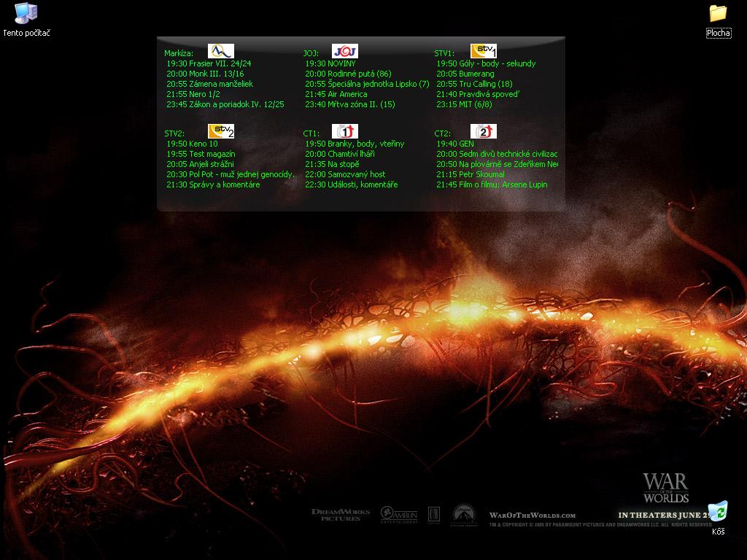The width and height of the screenshot is (747, 560).
Task: Click the Pol Pot - muž jednej genocídy listing
Action: tap(231, 174)
